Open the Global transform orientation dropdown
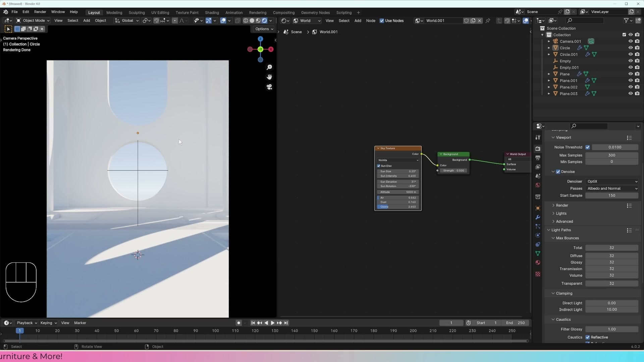This screenshot has height=362, width=644. 127,20
